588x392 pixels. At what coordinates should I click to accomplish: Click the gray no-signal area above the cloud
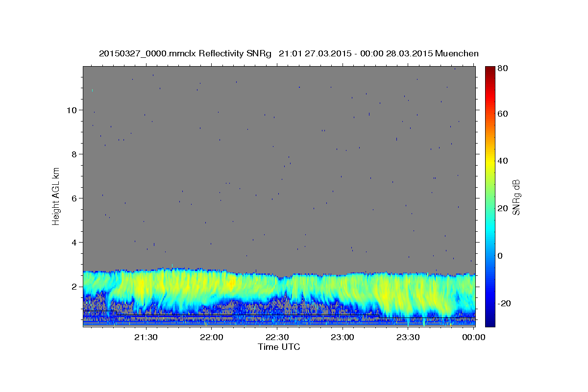279,167
